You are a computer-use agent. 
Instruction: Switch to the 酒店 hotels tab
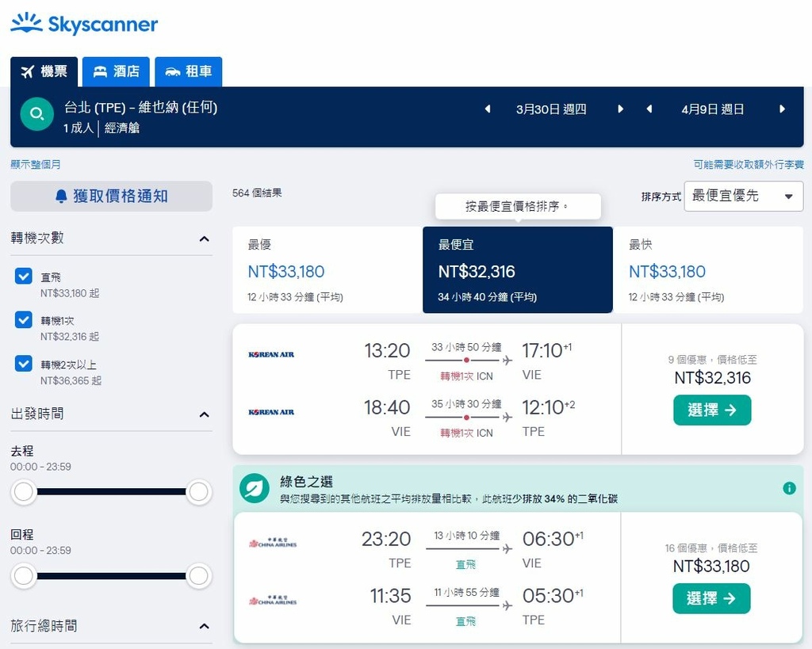coord(117,71)
